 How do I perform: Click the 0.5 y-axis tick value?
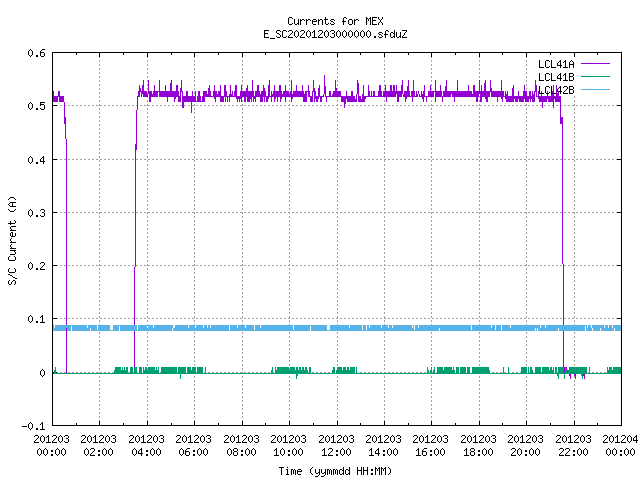(x=36, y=106)
